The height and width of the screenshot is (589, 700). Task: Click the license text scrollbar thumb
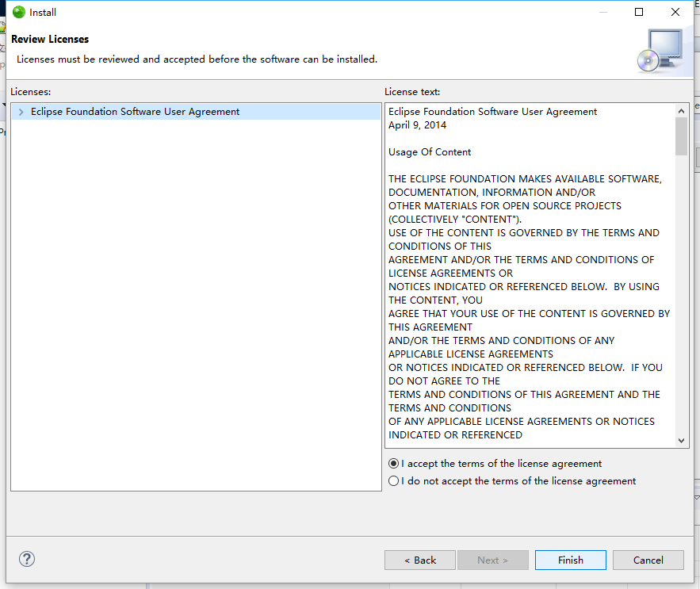(x=681, y=136)
